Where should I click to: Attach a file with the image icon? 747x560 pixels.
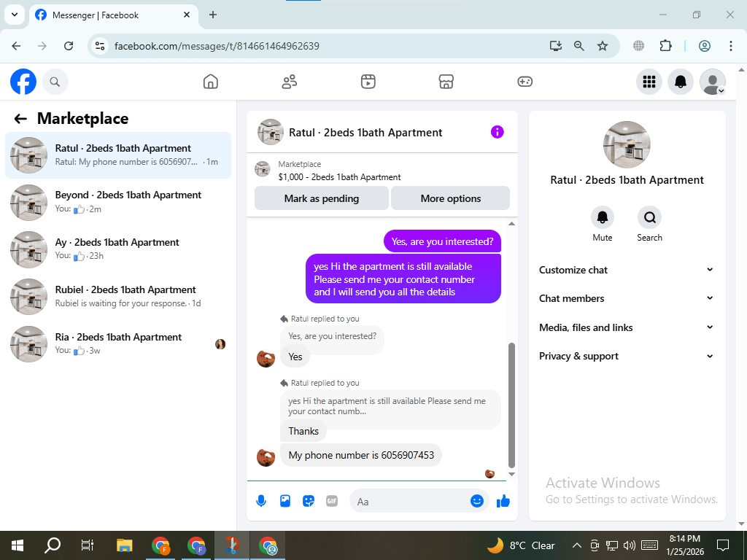click(285, 501)
